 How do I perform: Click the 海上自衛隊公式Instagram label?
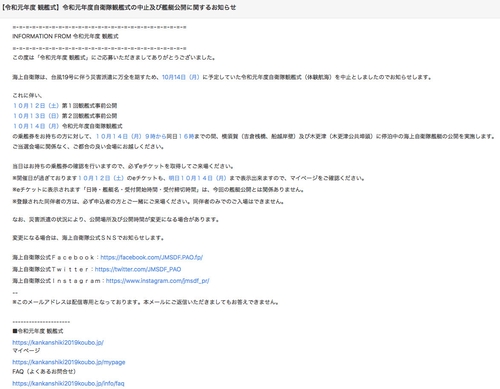[x=56, y=281]
